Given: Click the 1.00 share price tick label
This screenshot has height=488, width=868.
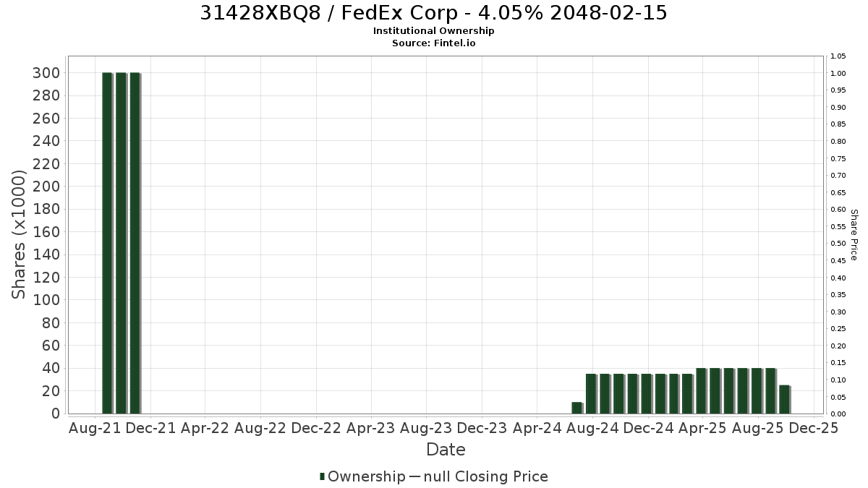Looking at the screenshot, I should pos(838,73).
